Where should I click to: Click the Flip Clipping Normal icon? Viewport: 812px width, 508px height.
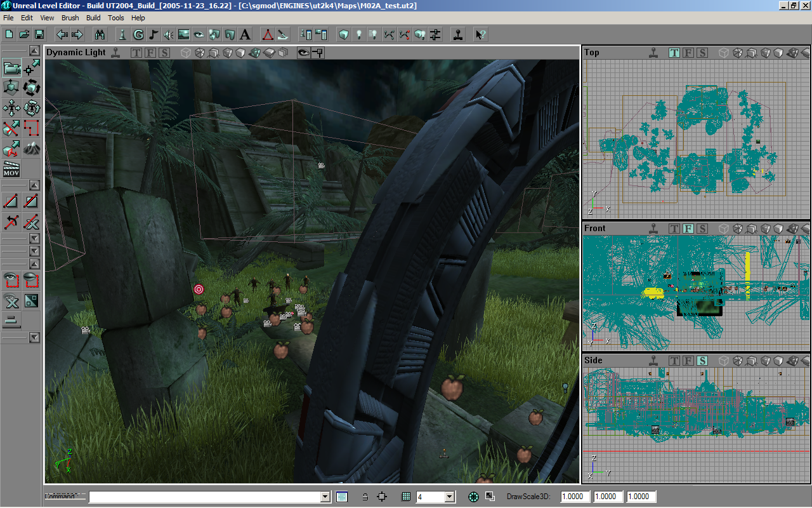[x=11, y=222]
